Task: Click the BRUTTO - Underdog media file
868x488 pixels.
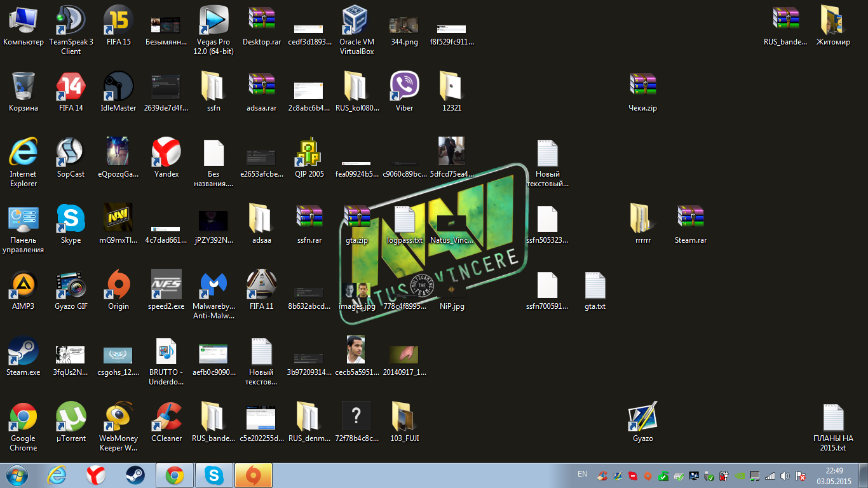Action: [x=166, y=360]
